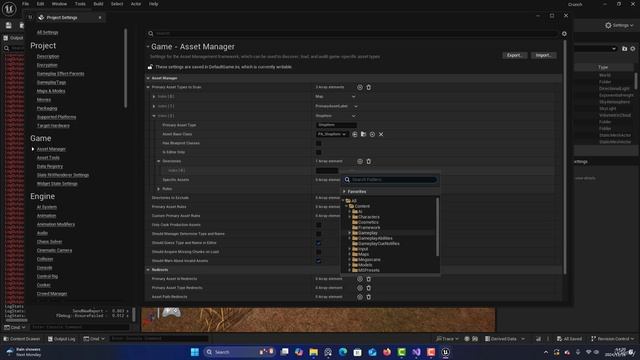The width and height of the screenshot is (640, 360).
Task: Open File Explorer from taskbar
Action: click(x=313, y=352)
